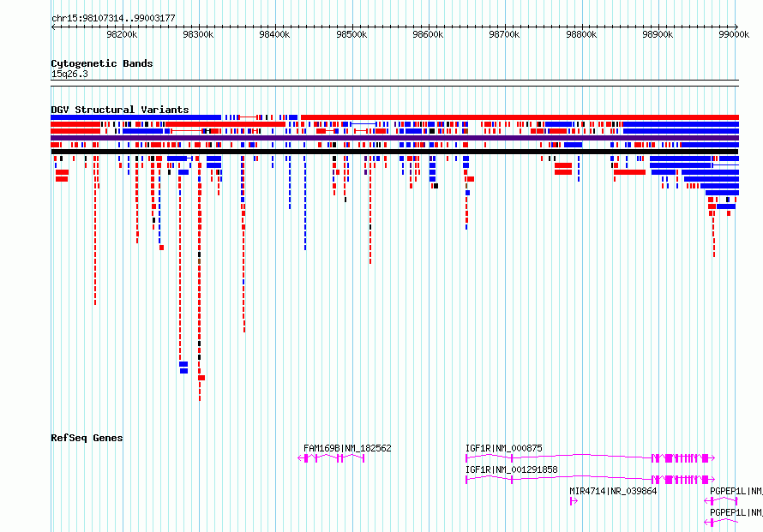Select the IGF1R|NM_000875 gene label

503,448
